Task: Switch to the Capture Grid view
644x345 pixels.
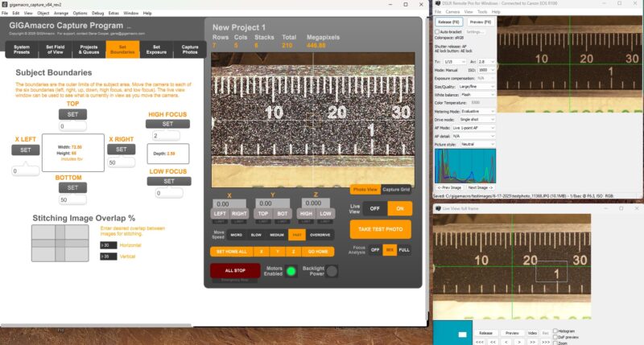Action: [396, 190]
